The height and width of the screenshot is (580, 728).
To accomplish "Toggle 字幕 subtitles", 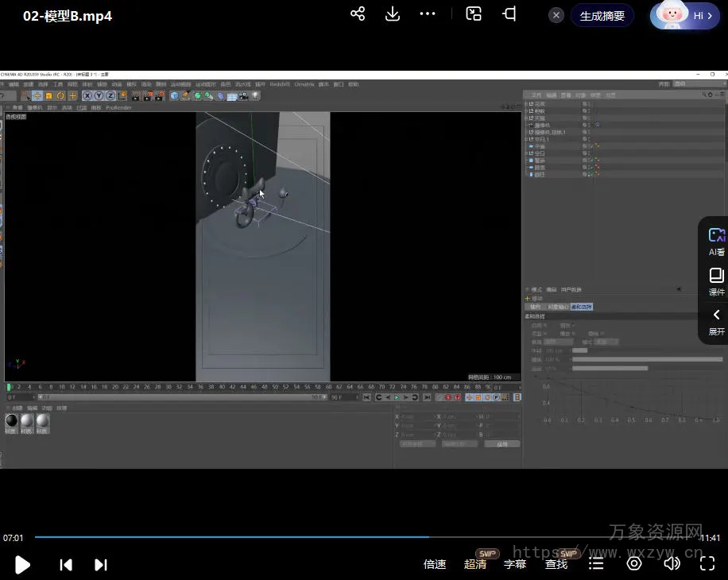I will (x=515, y=564).
